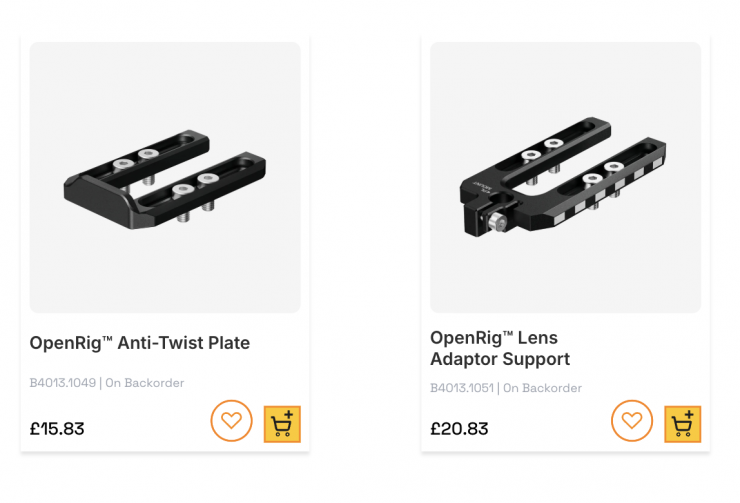Favorite the OpenRig Lens Adaptor Support

632,420
